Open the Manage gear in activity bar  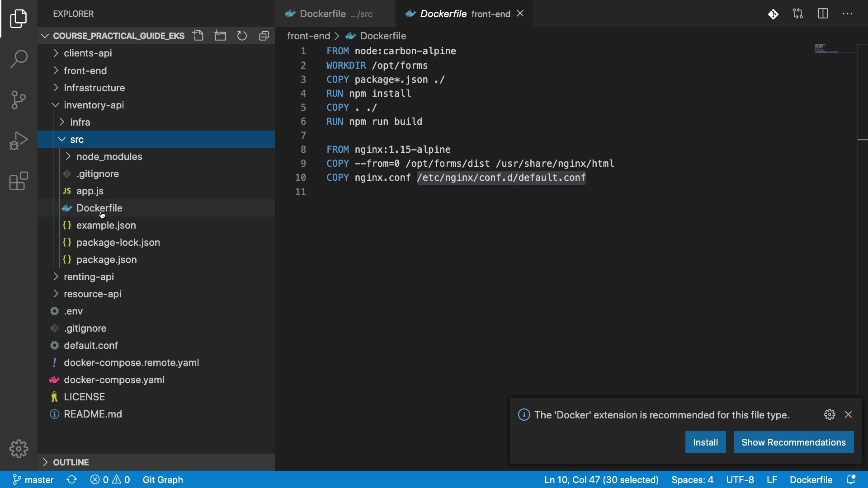pyautogui.click(x=19, y=449)
